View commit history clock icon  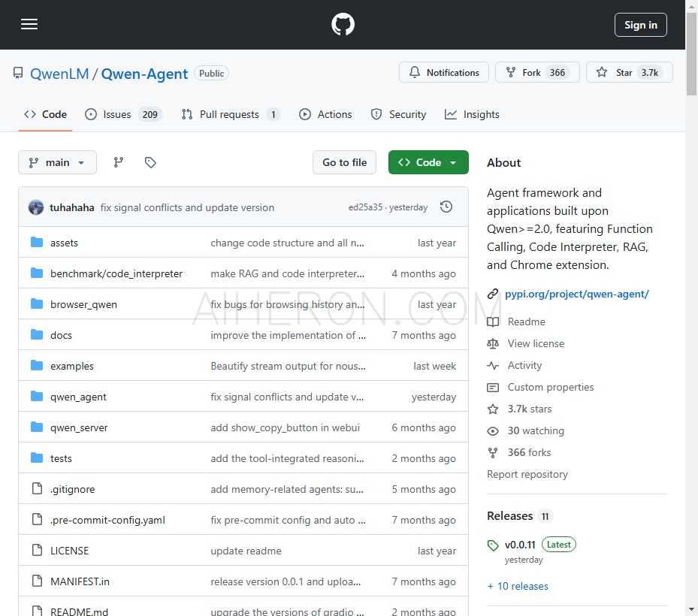tap(446, 207)
